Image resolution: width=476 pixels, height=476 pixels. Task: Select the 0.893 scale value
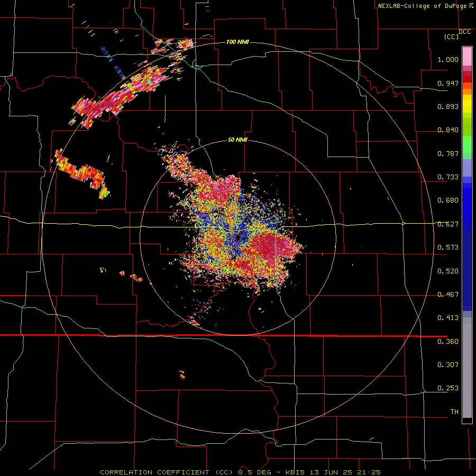coord(448,106)
